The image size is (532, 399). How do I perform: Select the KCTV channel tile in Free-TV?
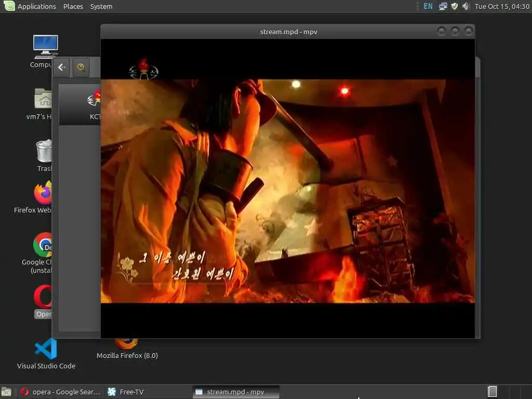click(x=80, y=105)
